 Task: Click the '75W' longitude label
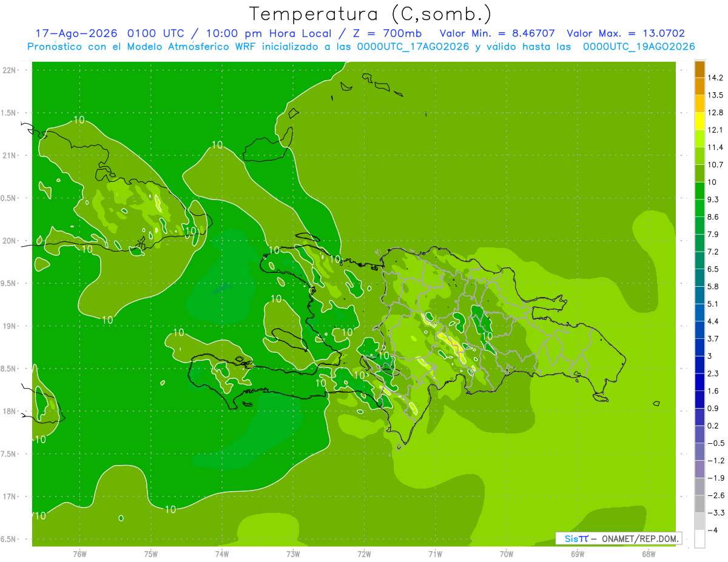151,554
